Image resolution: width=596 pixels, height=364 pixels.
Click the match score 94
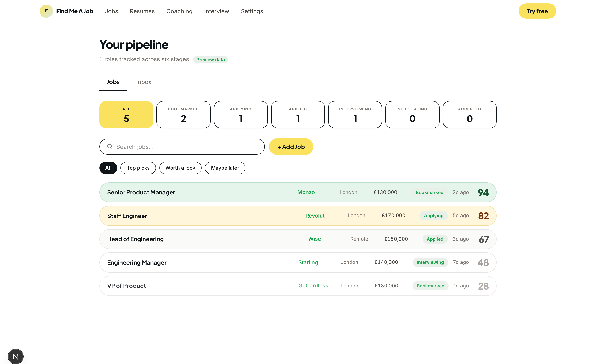click(x=483, y=193)
